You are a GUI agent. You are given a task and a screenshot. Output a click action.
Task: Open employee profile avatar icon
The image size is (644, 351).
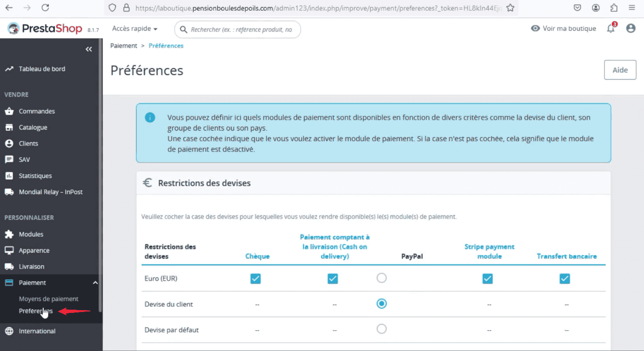click(x=631, y=28)
